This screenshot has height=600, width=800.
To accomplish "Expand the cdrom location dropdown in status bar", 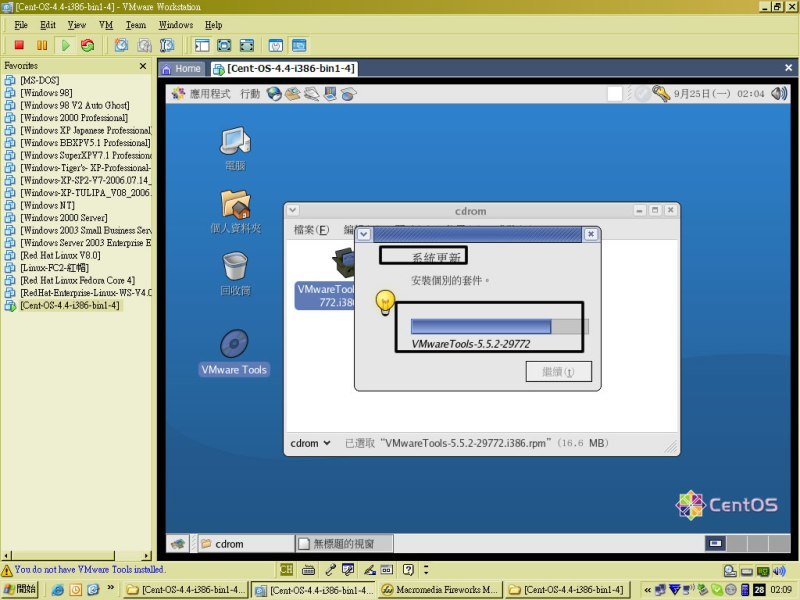I will (x=311, y=443).
